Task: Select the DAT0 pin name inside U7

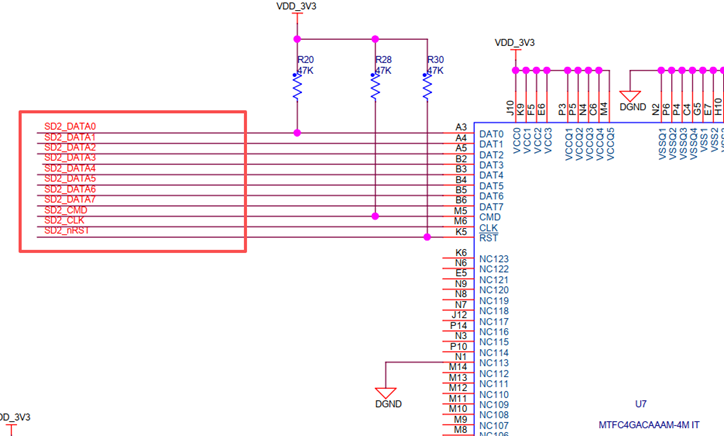Action: [x=491, y=134]
